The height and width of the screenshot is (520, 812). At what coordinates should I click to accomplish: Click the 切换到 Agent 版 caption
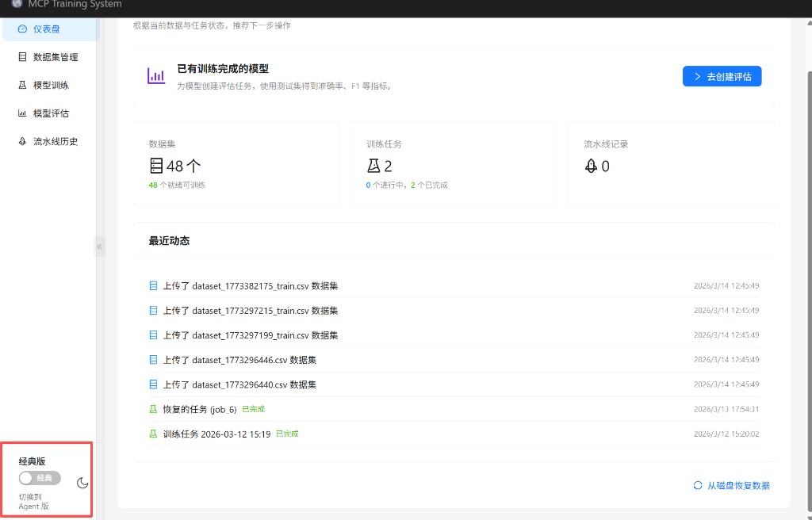(x=33, y=501)
